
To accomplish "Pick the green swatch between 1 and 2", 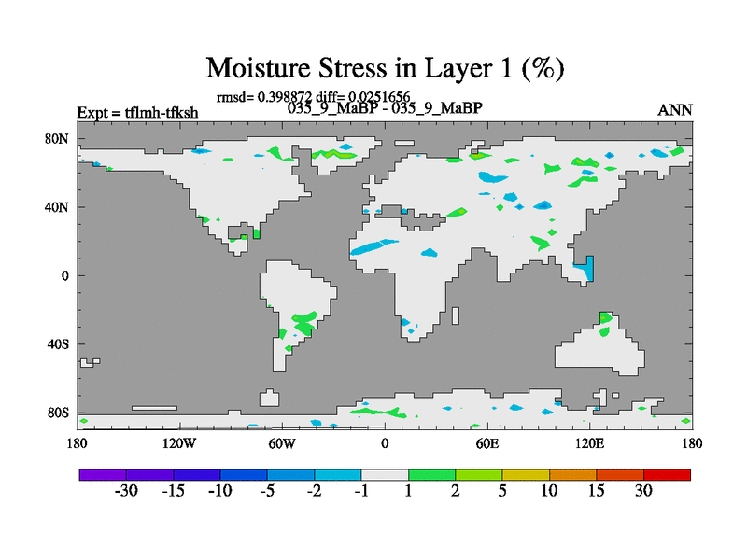I will pos(431,474).
